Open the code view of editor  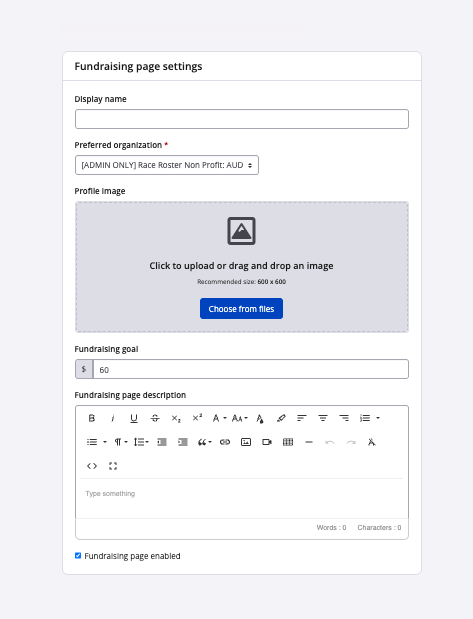[92, 466]
